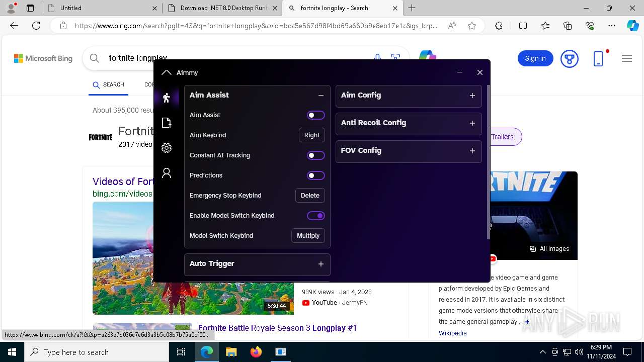Viewport: 644px width, 362px height.
Task: Open the Wikipedia link
Action: click(452, 333)
